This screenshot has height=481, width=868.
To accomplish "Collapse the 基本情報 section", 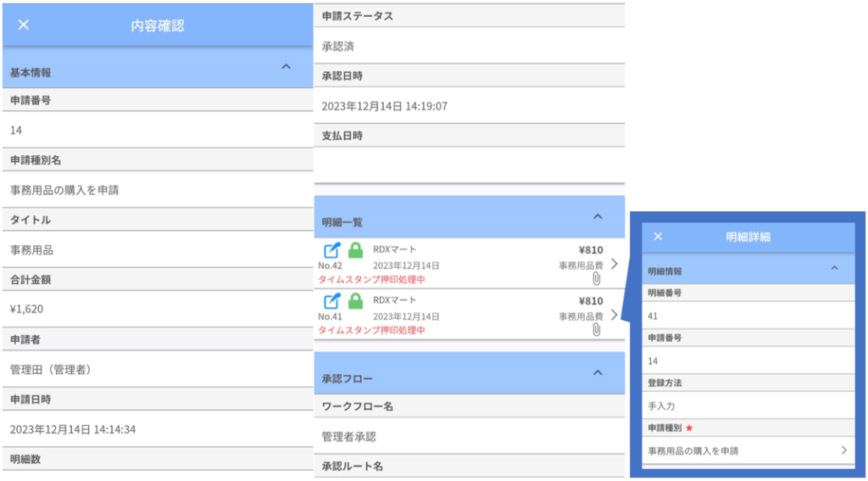I will coord(286,67).
